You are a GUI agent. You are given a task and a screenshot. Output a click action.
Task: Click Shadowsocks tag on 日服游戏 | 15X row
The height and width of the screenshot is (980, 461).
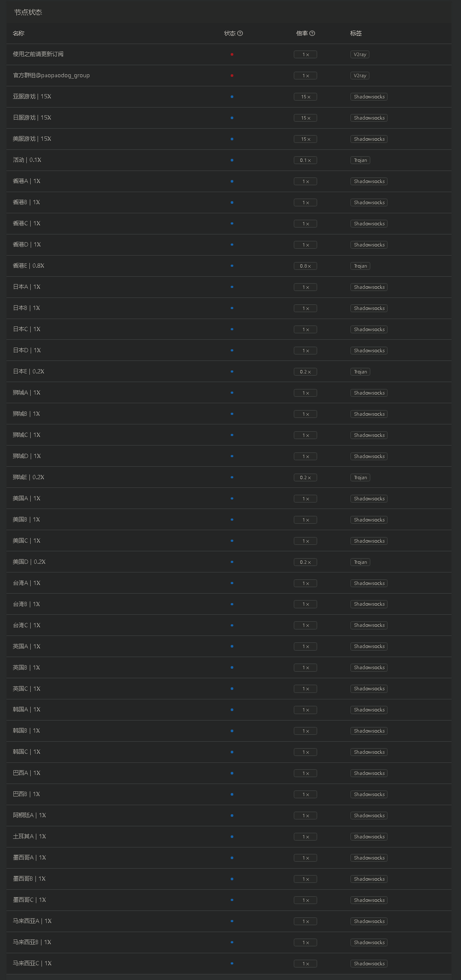[x=369, y=118]
